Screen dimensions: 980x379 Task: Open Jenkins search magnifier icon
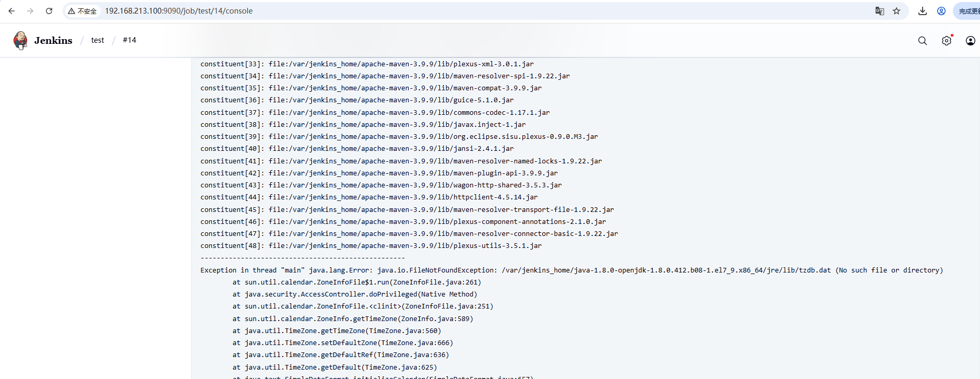point(923,41)
